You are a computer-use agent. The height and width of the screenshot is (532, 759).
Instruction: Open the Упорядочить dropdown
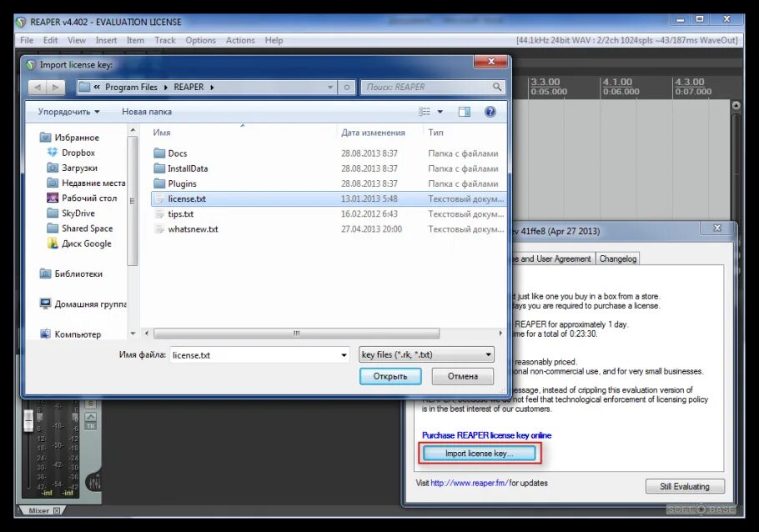[x=68, y=112]
